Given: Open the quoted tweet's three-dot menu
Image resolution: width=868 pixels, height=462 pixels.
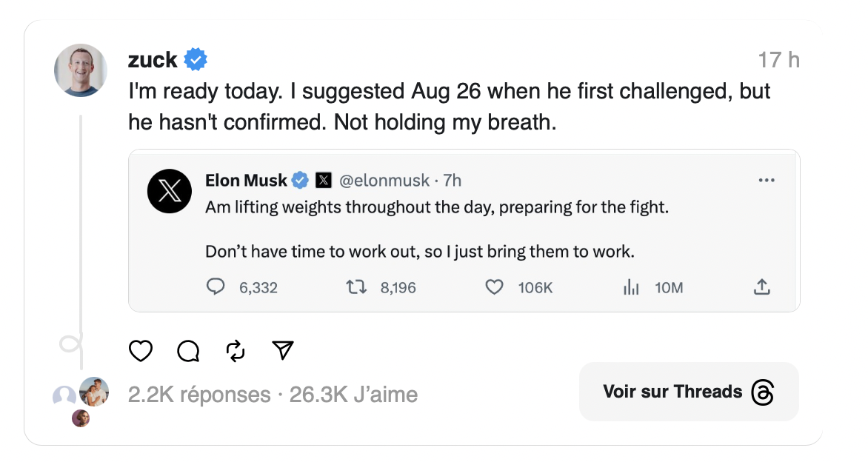Looking at the screenshot, I should [x=766, y=180].
